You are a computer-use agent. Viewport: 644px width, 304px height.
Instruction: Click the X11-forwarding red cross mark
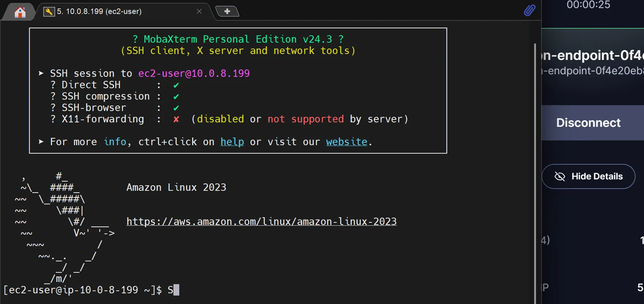tap(176, 119)
